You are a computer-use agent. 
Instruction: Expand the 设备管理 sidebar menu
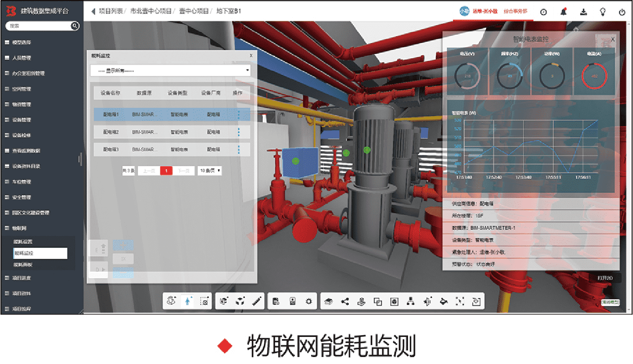coord(21,120)
